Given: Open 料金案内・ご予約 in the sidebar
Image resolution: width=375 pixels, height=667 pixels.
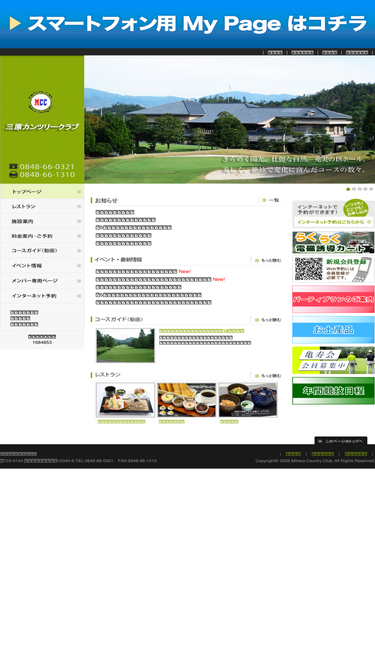Looking at the screenshot, I should pyautogui.click(x=42, y=236).
